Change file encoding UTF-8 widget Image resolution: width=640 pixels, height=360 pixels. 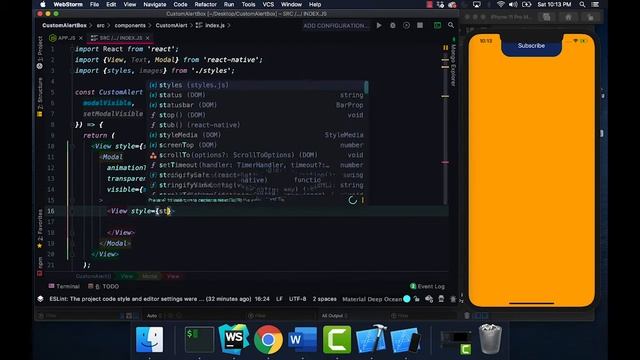(x=297, y=299)
